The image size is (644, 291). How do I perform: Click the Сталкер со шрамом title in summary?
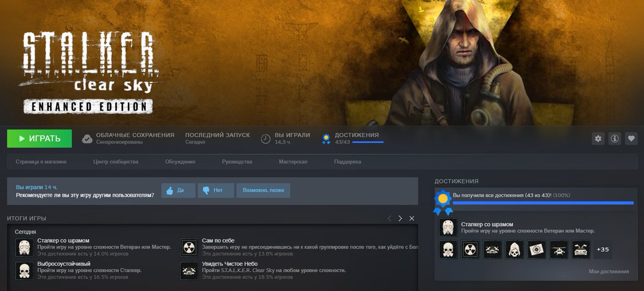[63, 240]
